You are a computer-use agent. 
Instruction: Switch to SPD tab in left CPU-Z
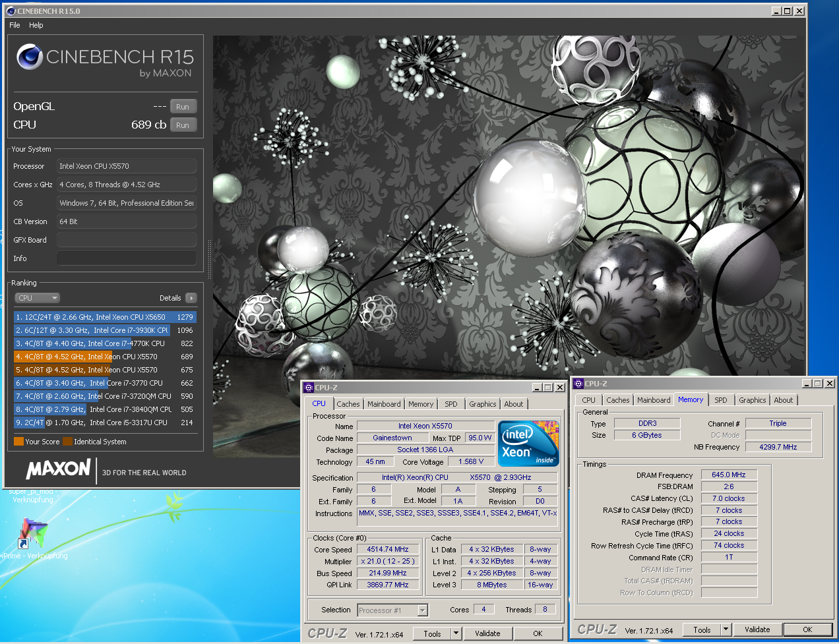451,404
